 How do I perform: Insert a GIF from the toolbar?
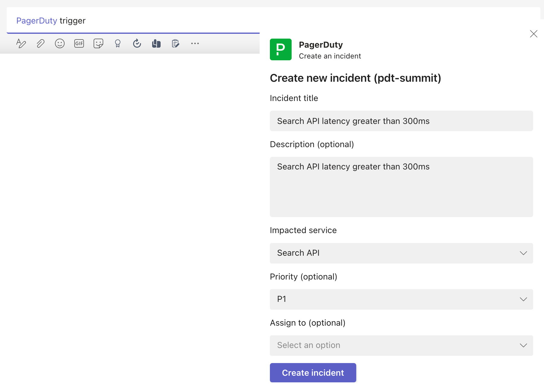tap(79, 43)
